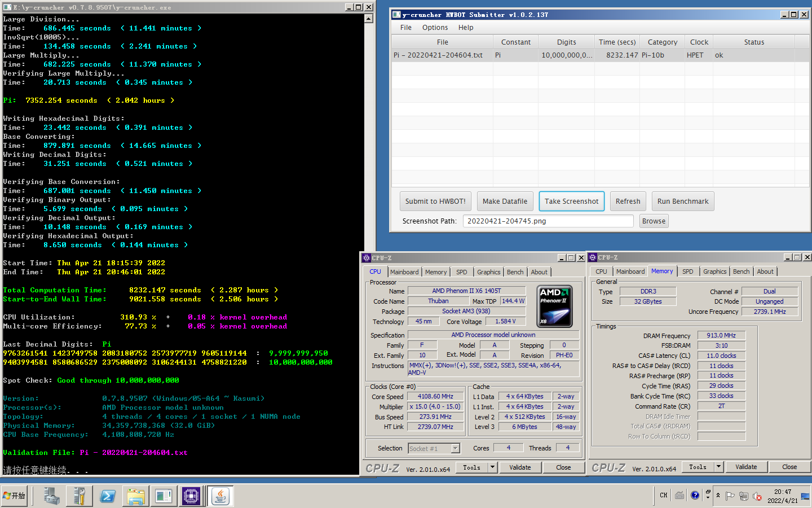The height and width of the screenshot is (508, 812).
Task: Click Validate in right CPU-Z window
Action: tap(746, 467)
